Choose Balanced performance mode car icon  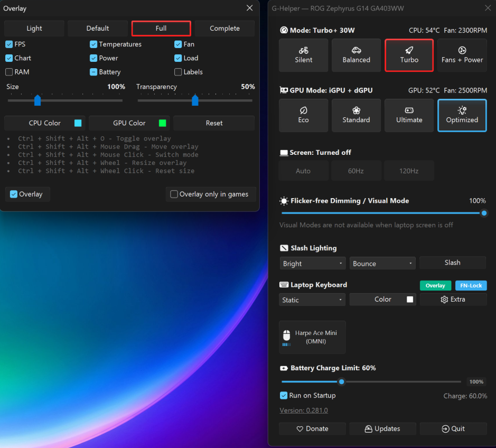356,50
